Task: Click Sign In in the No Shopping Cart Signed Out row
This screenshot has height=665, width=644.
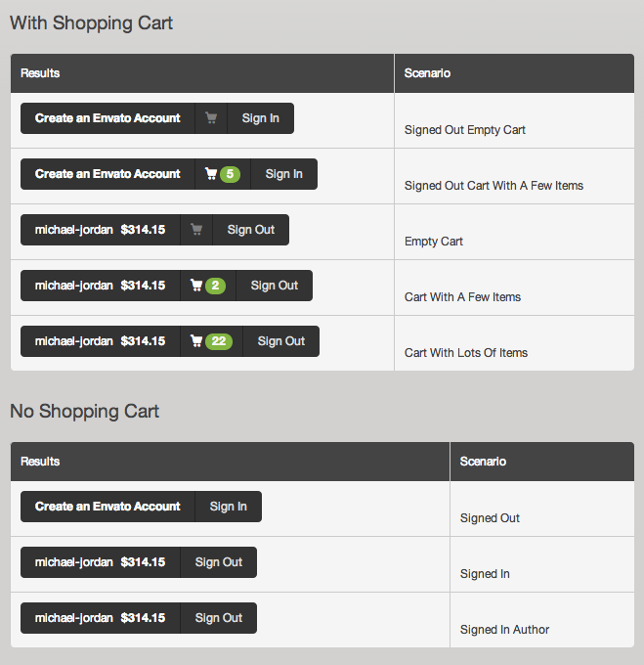Action: [229, 507]
